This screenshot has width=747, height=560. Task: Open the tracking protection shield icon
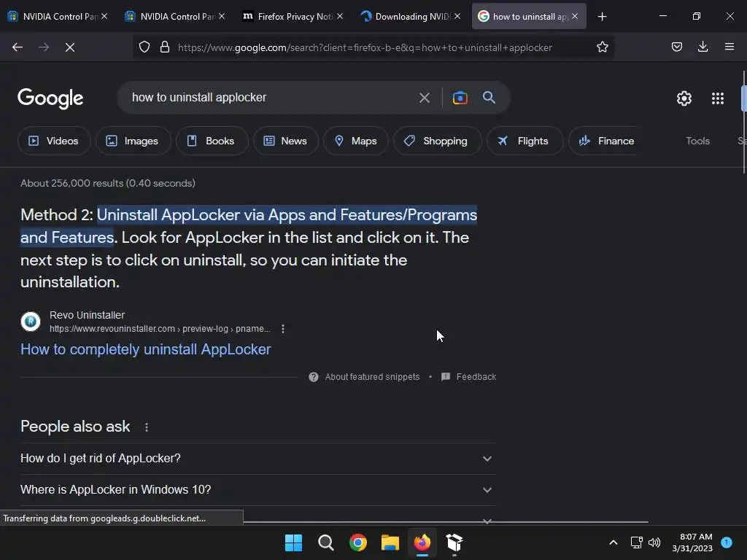point(144,47)
